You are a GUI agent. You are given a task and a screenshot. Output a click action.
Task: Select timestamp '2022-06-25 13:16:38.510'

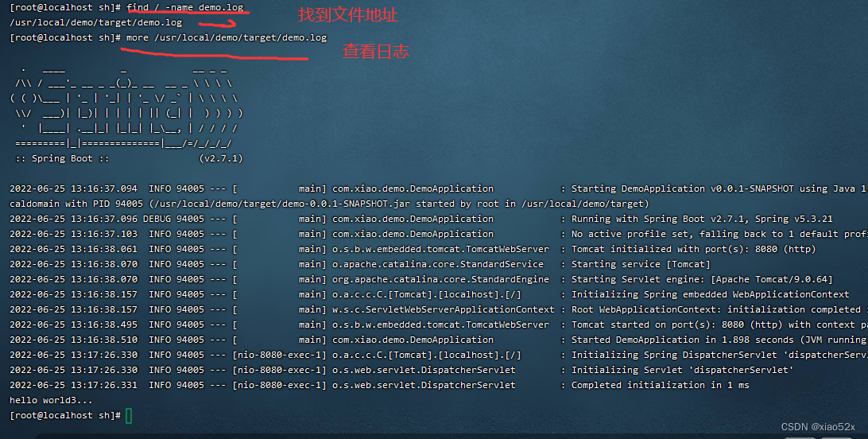pos(74,340)
